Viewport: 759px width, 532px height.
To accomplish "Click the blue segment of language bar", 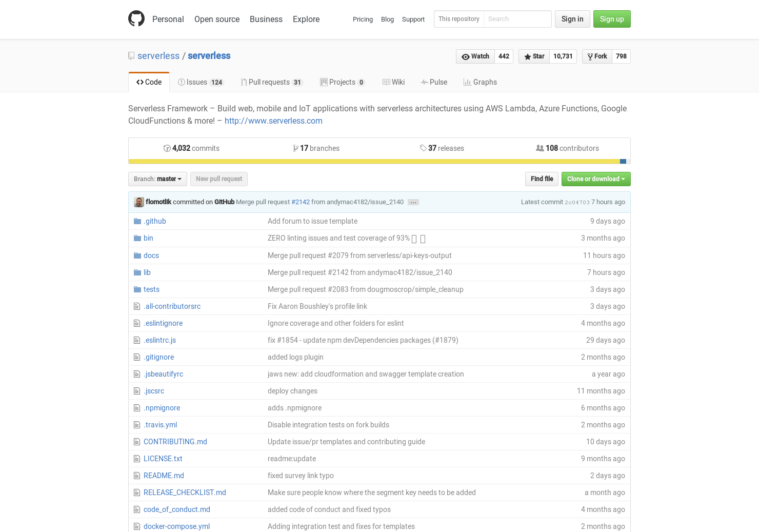I will 623,162.
